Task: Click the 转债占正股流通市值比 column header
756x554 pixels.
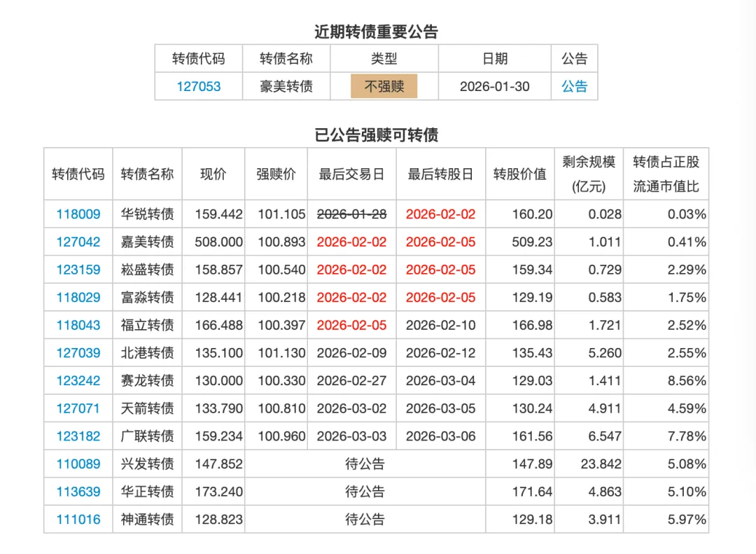Action: coord(666,174)
